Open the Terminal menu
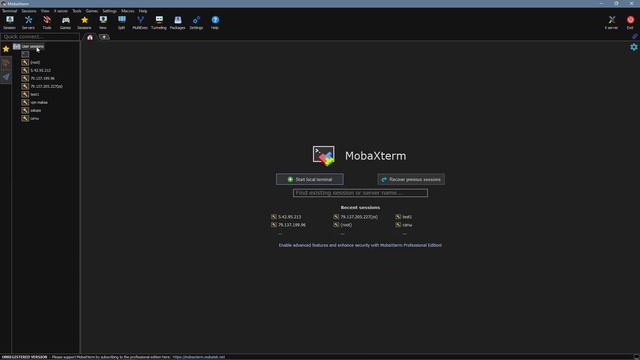This screenshot has width=640, height=360. [9, 11]
